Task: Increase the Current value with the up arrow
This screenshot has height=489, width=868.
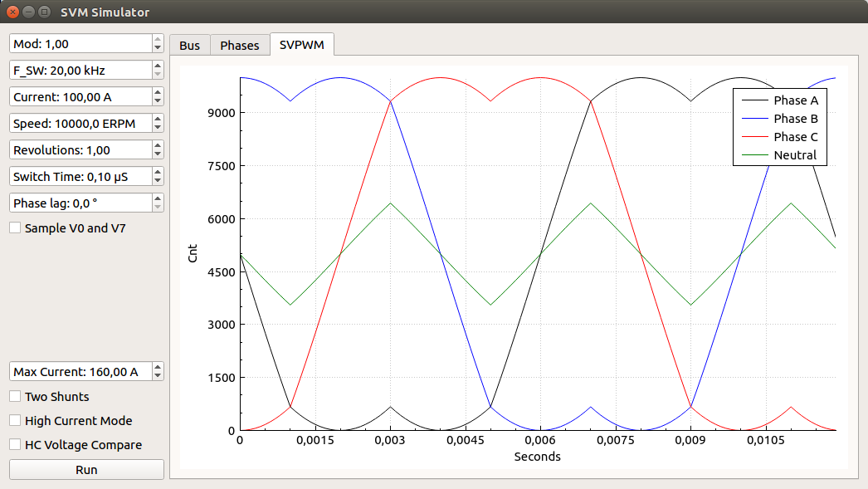Action: pyautogui.click(x=156, y=91)
